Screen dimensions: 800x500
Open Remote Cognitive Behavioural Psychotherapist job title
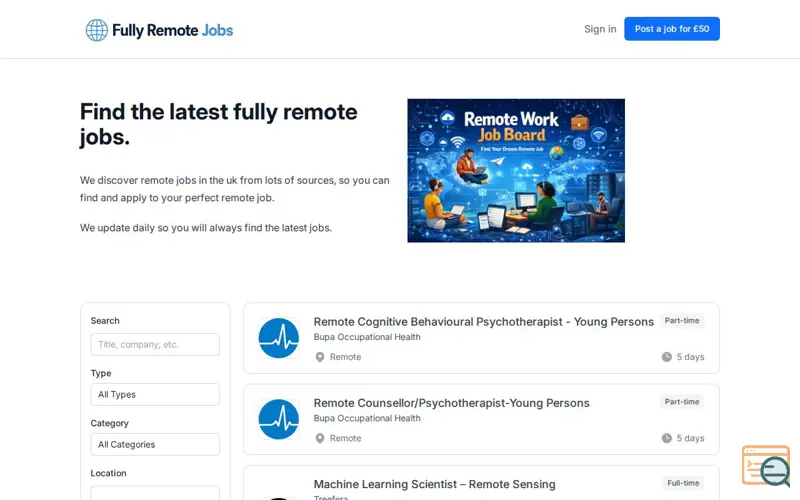[483, 322]
